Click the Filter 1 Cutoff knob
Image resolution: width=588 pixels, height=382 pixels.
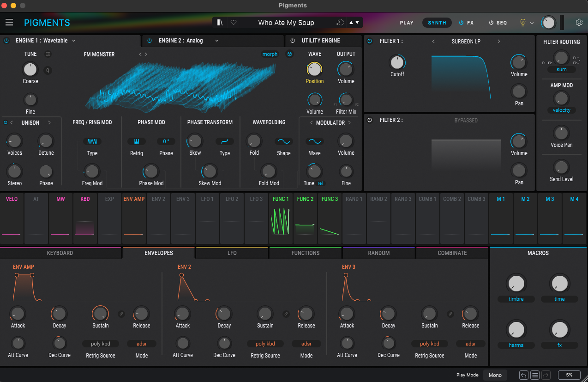397,62
